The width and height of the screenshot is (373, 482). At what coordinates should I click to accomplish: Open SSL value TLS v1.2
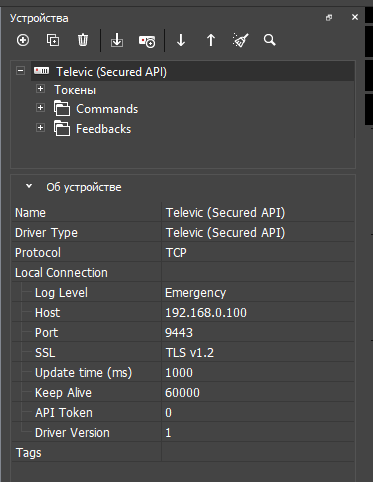[x=258, y=353]
